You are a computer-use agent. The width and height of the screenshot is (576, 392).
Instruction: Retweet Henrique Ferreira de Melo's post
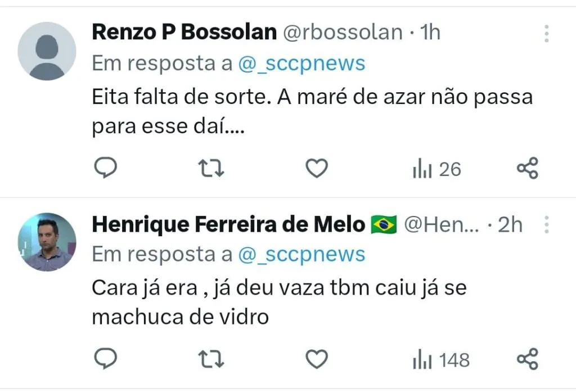pyautogui.click(x=212, y=358)
